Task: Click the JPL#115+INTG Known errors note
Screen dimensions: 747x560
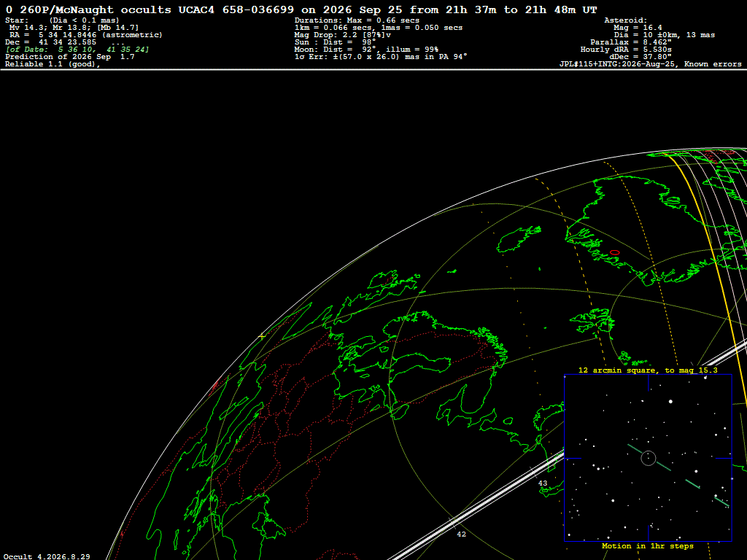Action: point(650,64)
